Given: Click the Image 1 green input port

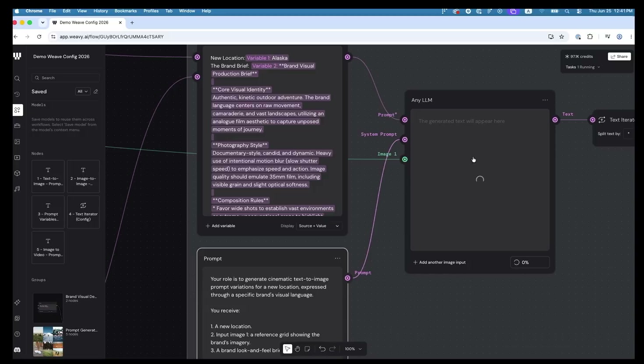Looking at the screenshot, I should point(405,159).
